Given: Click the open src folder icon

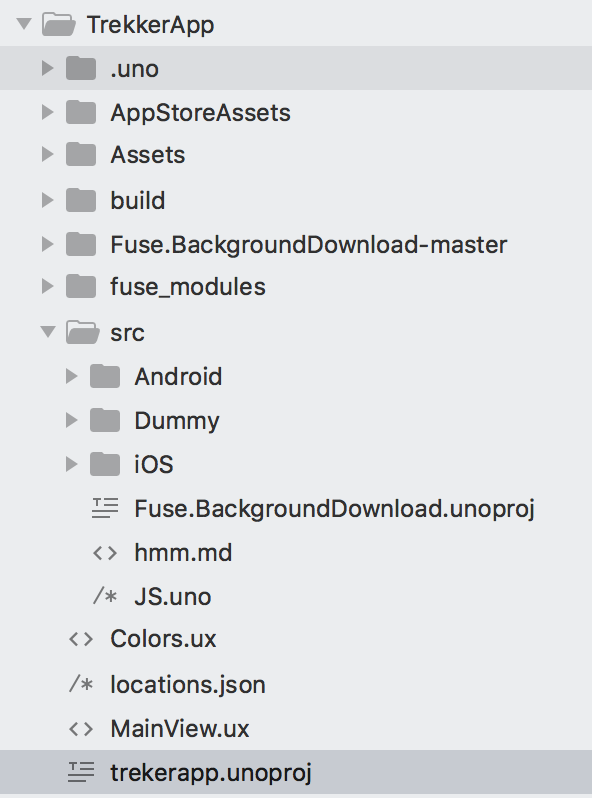Looking at the screenshot, I should pyautogui.click(x=82, y=332).
